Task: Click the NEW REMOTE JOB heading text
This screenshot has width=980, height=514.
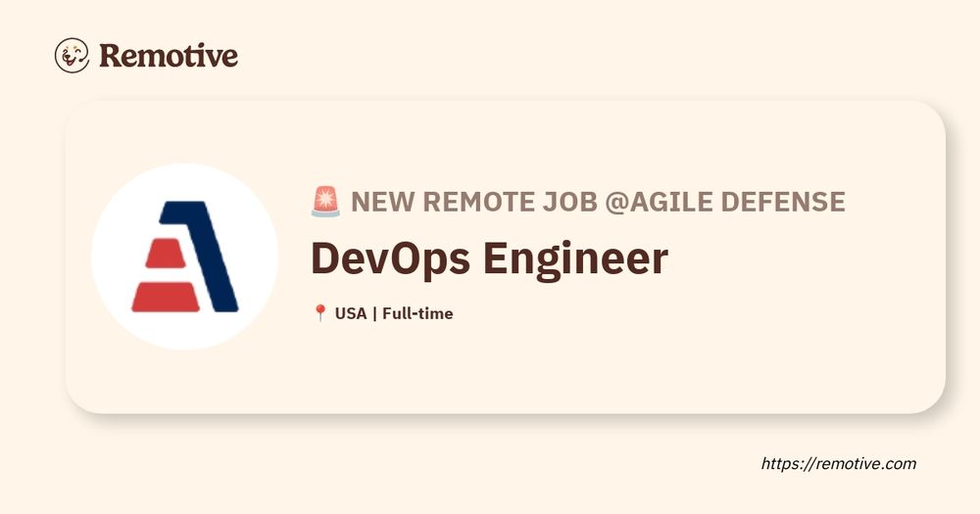Action: click(473, 202)
